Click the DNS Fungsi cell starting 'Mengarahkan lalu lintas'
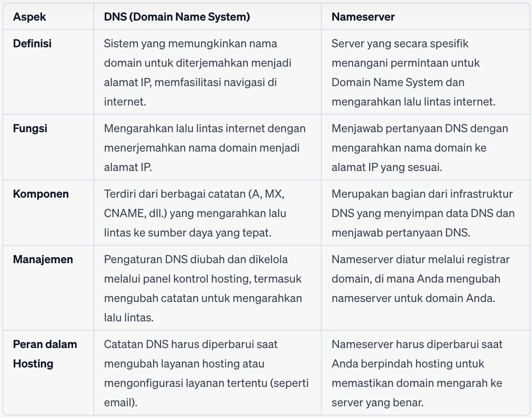The image size is (532, 418). pyautogui.click(x=205, y=148)
